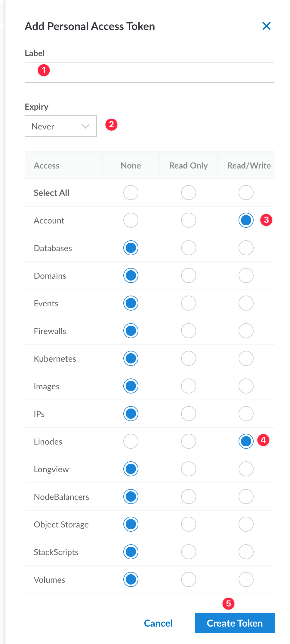Set Select All to None
Viewport: 290px width, 644px height.
tap(131, 193)
